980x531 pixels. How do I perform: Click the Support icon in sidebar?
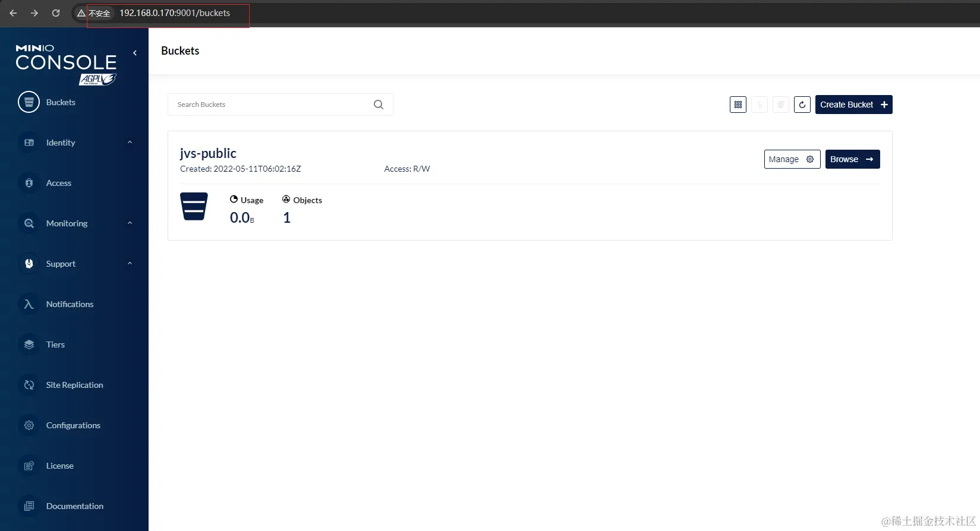coord(29,264)
